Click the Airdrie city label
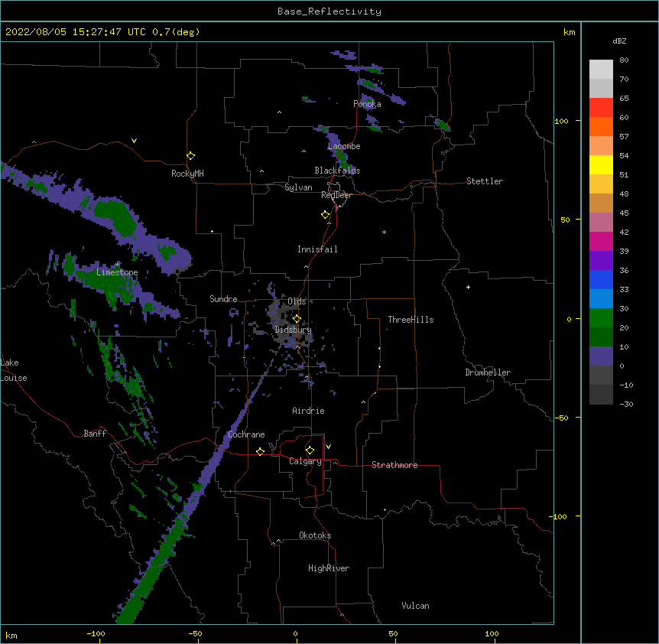This screenshot has width=659, height=644. click(308, 411)
